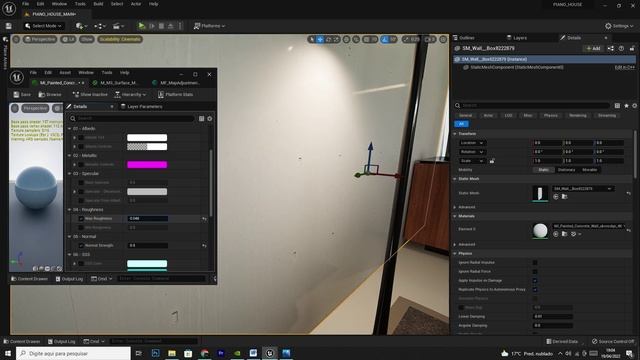640x360 pixels.
Task: Toggle the Normal Strength parameter checkbox
Action: click(81, 246)
